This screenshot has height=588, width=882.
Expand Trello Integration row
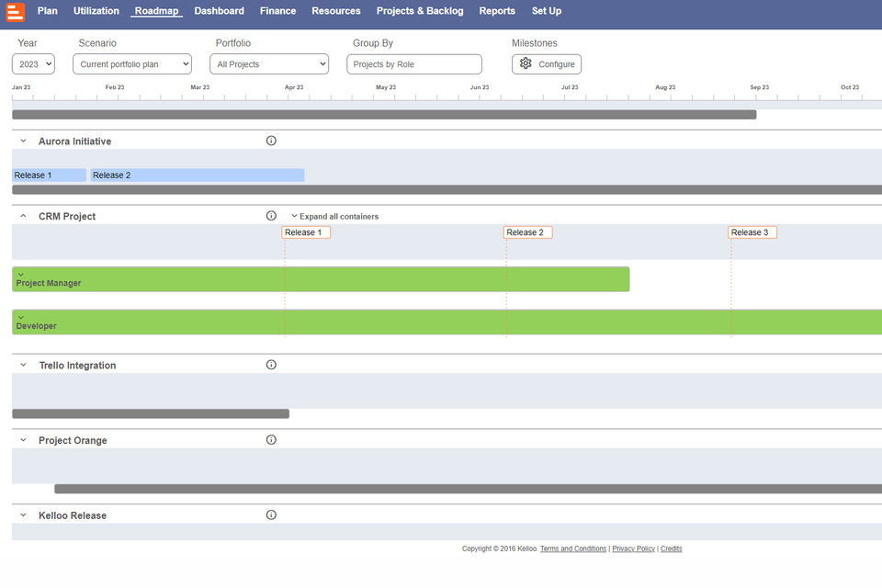[23, 365]
